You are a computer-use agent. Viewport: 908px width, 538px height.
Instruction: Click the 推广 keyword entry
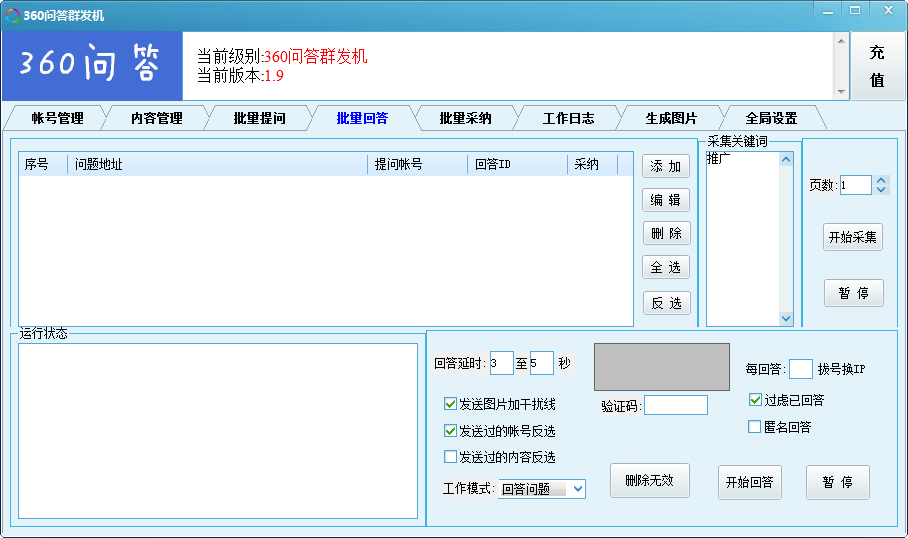pyautogui.click(x=719, y=159)
